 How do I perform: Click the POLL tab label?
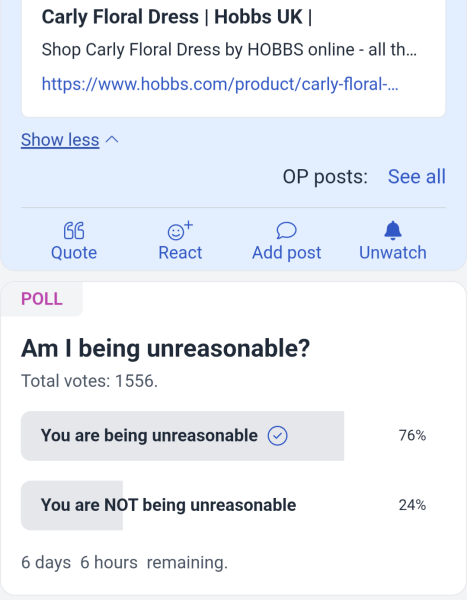coord(42,299)
